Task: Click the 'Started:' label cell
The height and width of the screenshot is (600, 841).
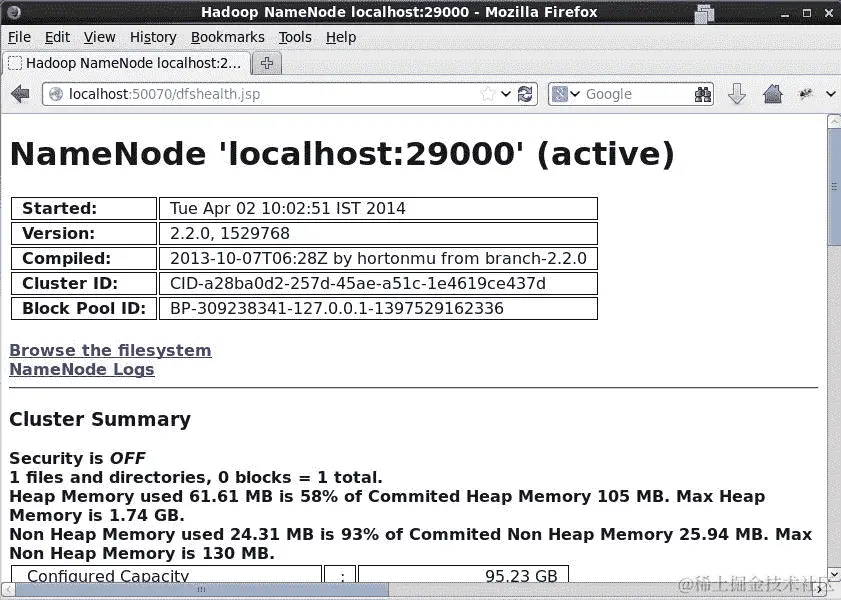Action: pos(84,208)
